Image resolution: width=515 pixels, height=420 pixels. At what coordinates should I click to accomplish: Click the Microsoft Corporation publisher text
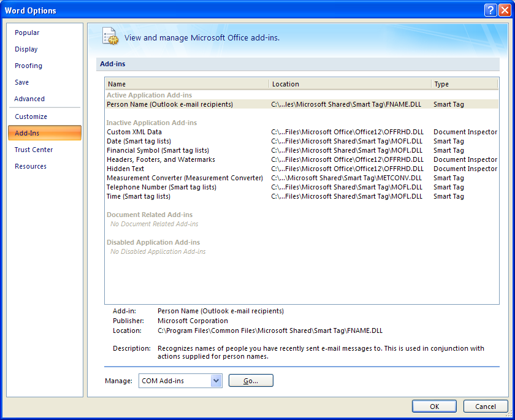pyautogui.click(x=193, y=321)
